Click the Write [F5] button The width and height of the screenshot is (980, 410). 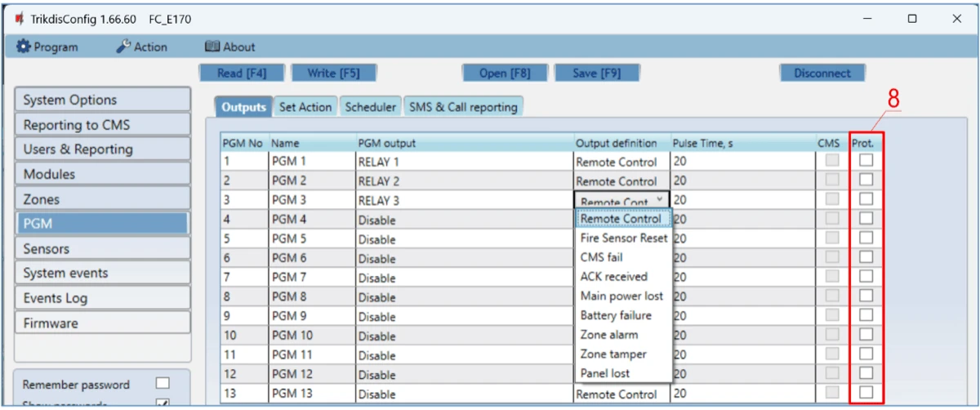[333, 73]
